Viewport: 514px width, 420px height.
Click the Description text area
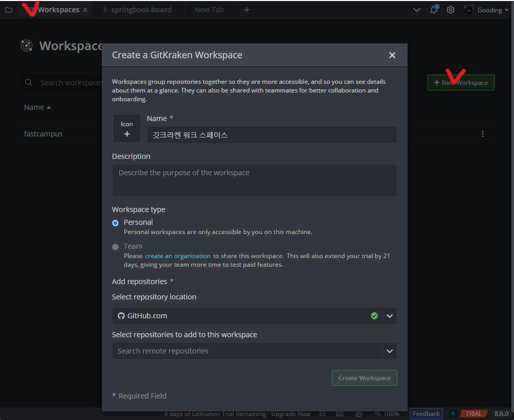coord(254,180)
